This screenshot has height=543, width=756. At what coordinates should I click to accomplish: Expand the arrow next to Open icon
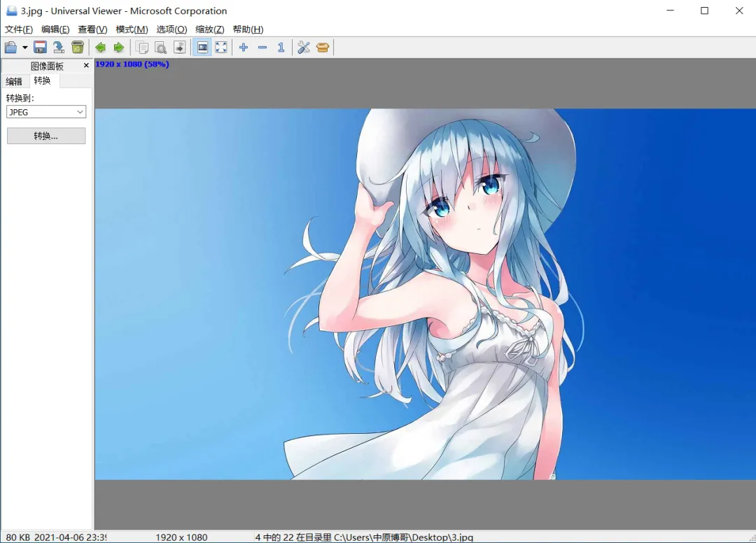coord(24,47)
